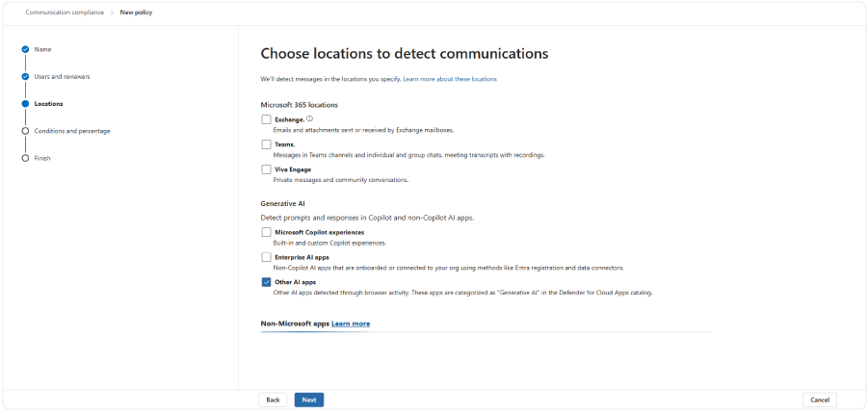Viewport: 868px width, 415px height.
Task: Select the current Locations step dot
Action: pos(25,103)
